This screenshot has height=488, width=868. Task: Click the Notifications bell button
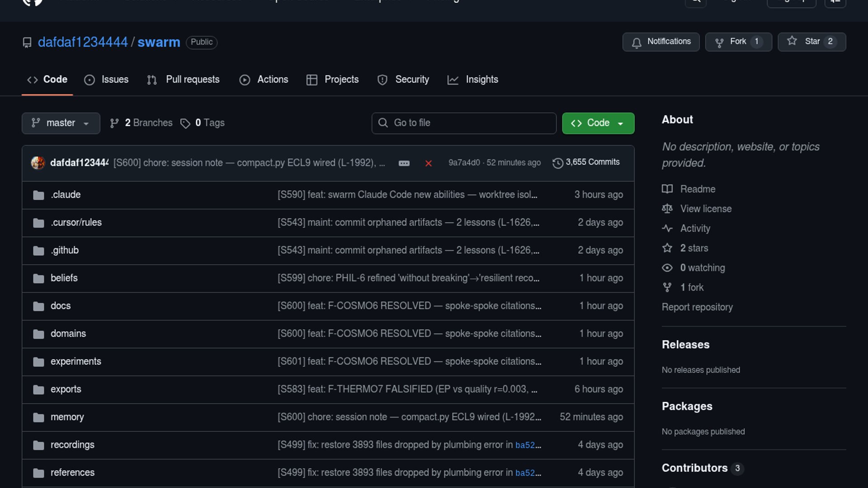coord(660,42)
